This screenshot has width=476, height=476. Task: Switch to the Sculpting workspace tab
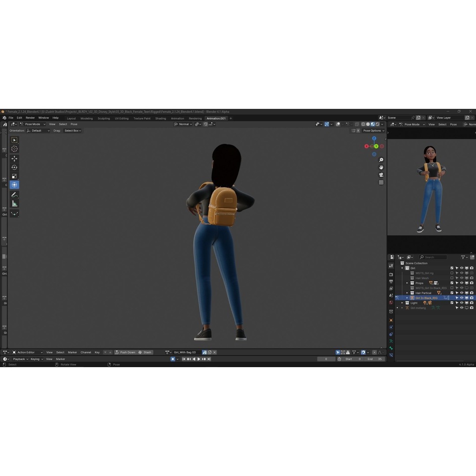104,119
